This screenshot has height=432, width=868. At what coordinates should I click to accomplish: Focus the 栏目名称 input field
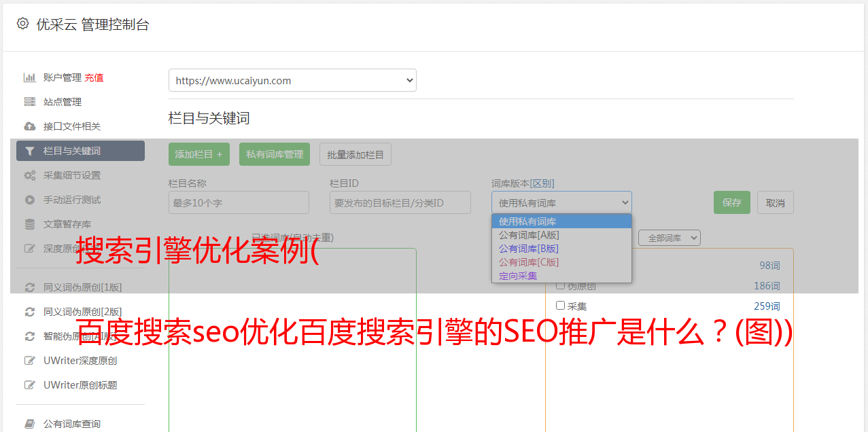pos(239,202)
